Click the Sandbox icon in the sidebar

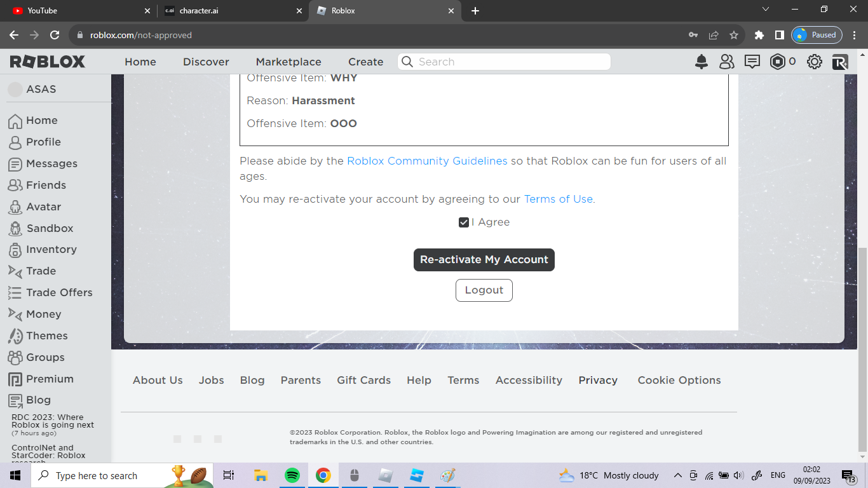point(15,229)
